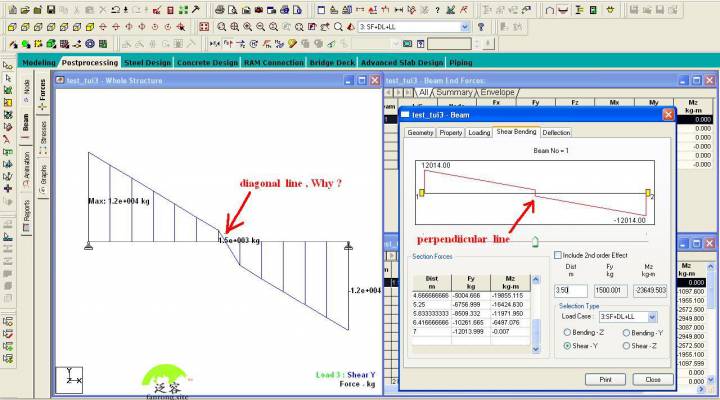Open the Reports page in sidebar

[x=26, y=211]
